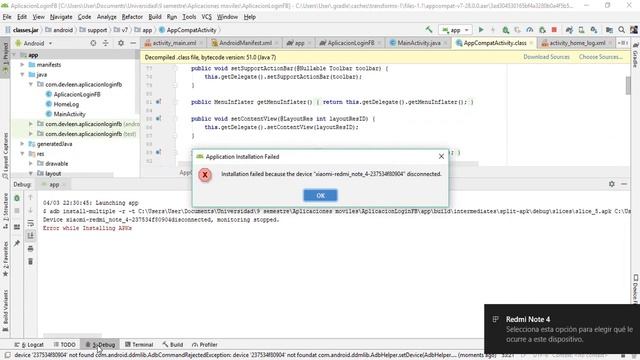Click the up arrow in Debug console

click(30, 198)
